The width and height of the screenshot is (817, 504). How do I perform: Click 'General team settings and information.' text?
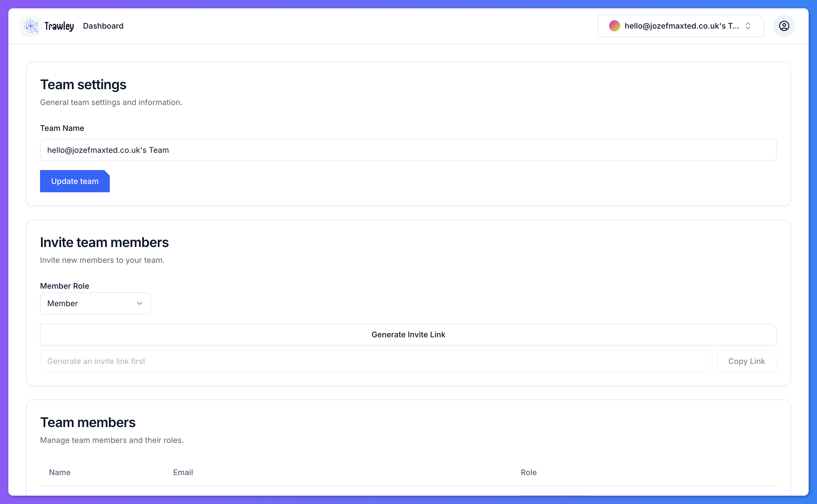point(111,102)
